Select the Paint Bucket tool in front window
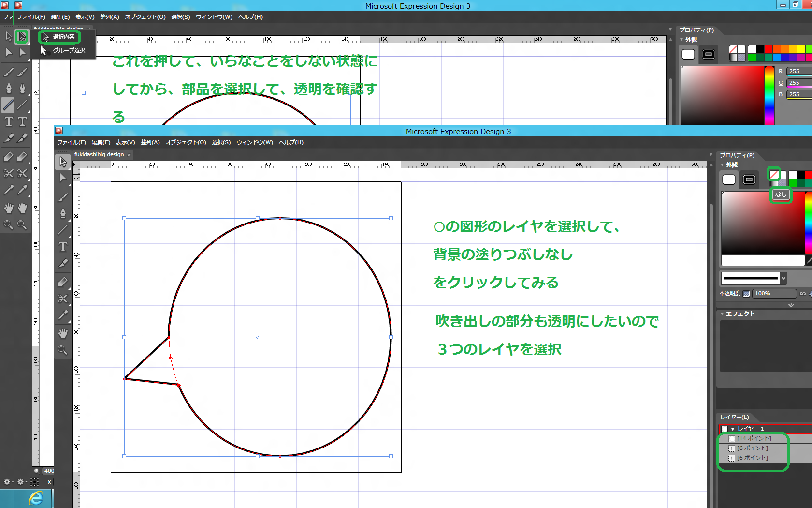Image resolution: width=812 pixels, height=508 pixels. 63,282
